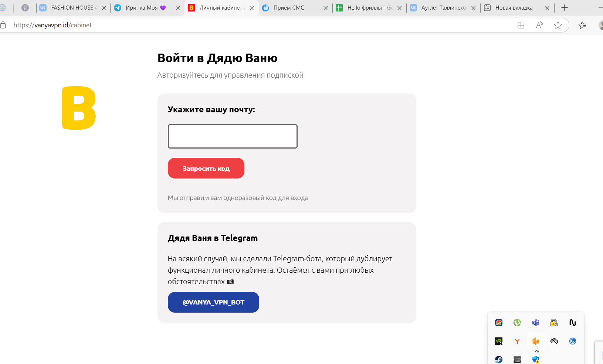Open the browser extensions grid icon
Viewport: 603px width, 364px height.
(x=521, y=25)
